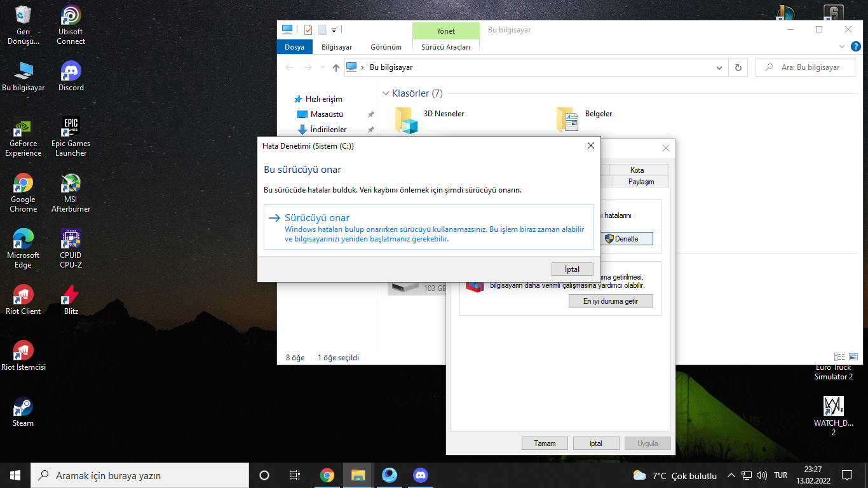Select the Microsoft Edge desktop shortcut
This screenshot has width=868, height=488.
click(23, 249)
